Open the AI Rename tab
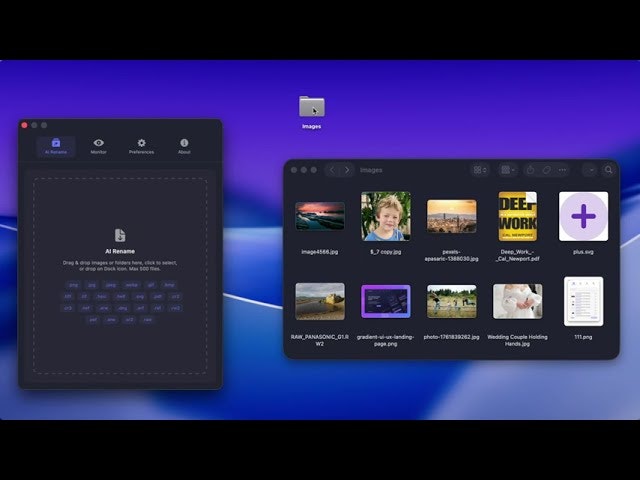 click(56, 147)
